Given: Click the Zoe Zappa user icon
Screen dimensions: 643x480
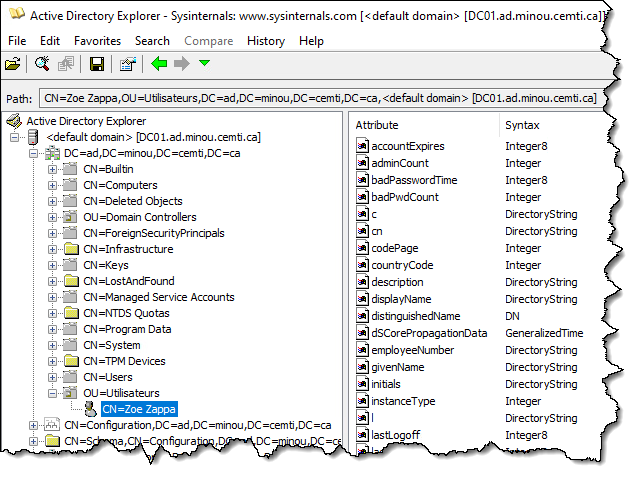Looking at the screenshot, I should tap(90, 409).
